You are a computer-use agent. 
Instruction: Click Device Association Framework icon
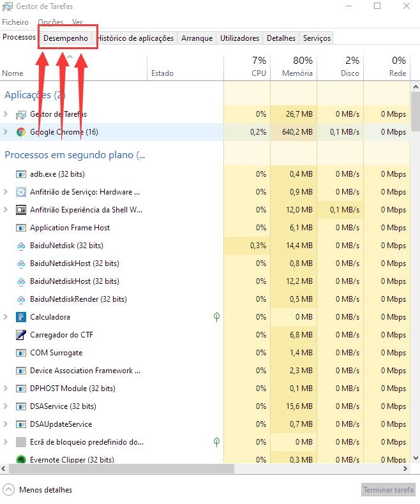pos(21,371)
